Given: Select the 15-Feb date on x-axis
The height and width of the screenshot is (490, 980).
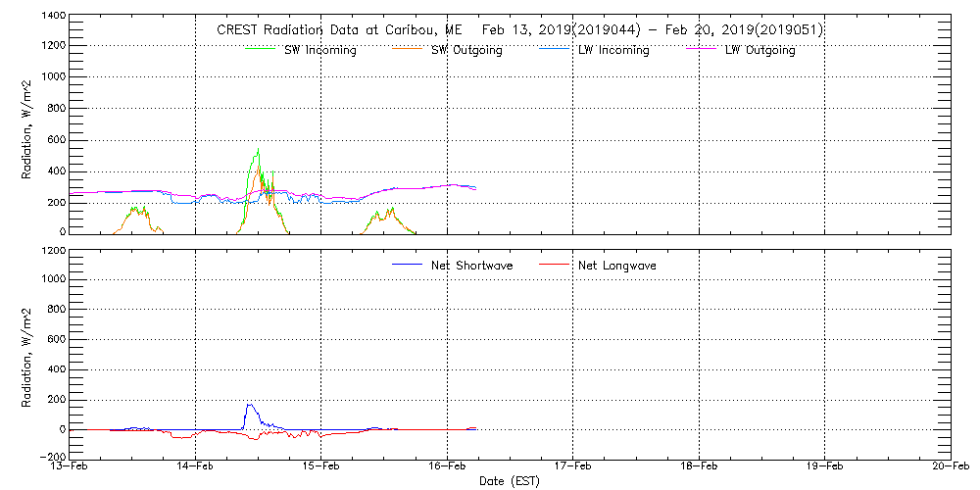Looking at the screenshot, I should pyautogui.click(x=321, y=467).
